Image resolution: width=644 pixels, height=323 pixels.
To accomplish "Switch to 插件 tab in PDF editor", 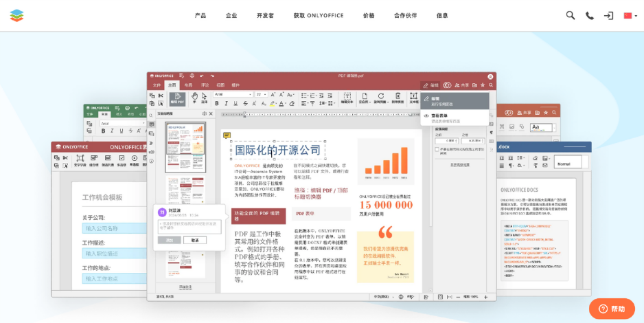I will 235,85.
